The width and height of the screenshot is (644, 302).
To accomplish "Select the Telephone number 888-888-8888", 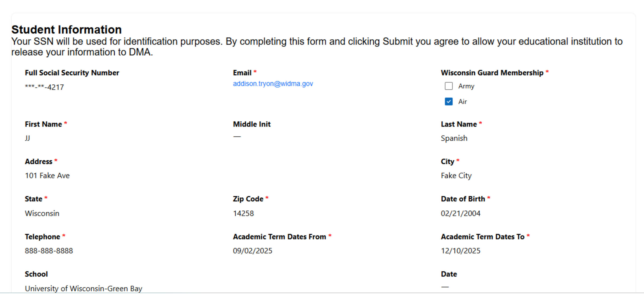I will [x=49, y=251].
